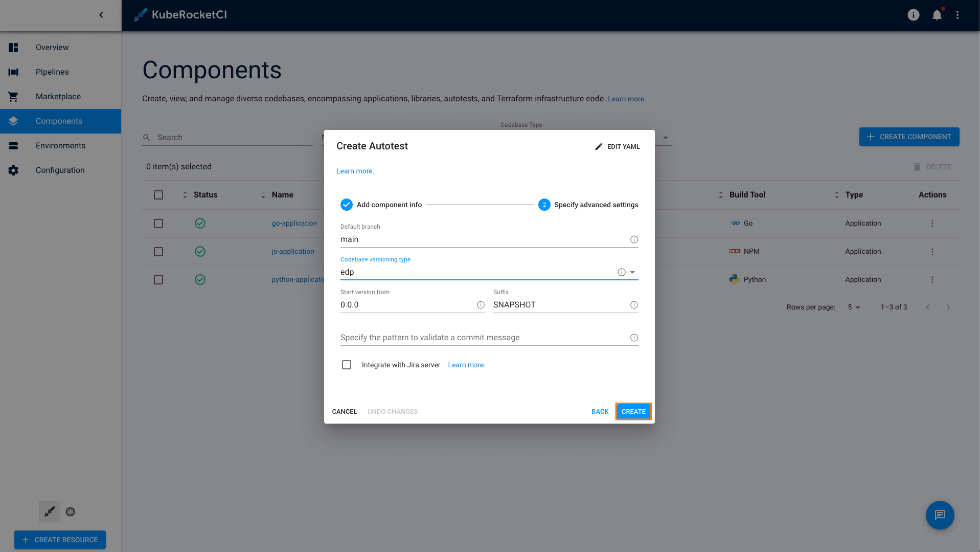Viewport: 980px width, 552px height.
Task: Open the Pipelines section in sidebar
Action: [52, 72]
